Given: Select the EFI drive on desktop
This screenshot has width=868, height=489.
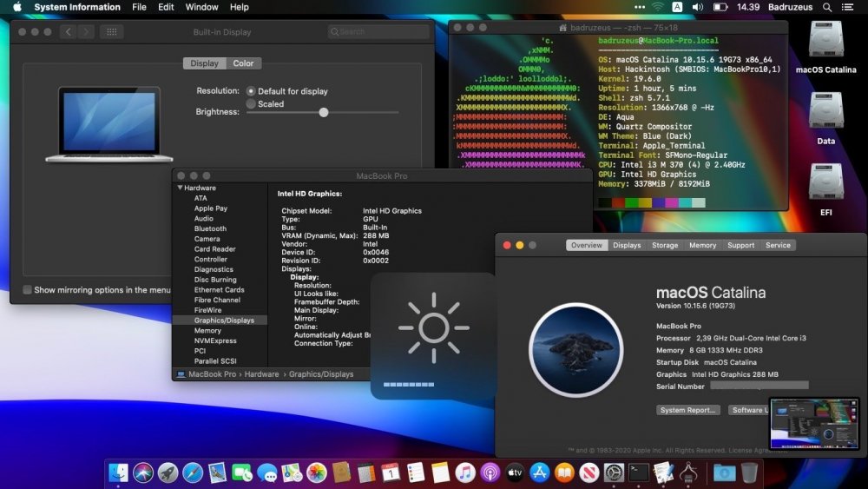Looking at the screenshot, I should pos(825,188).
